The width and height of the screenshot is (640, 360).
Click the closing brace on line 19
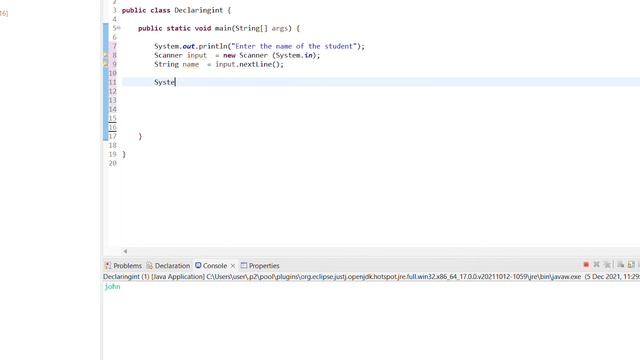[x=124, y=154]
